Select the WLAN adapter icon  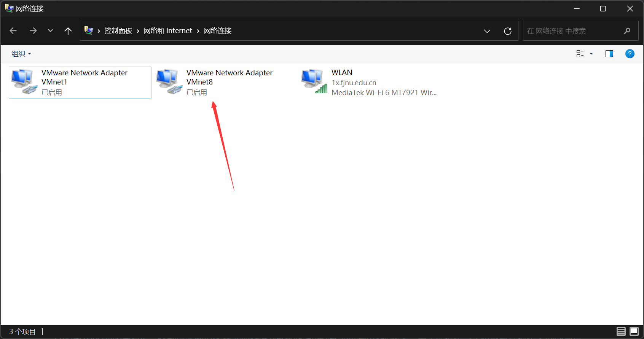(x=314, y=81)
